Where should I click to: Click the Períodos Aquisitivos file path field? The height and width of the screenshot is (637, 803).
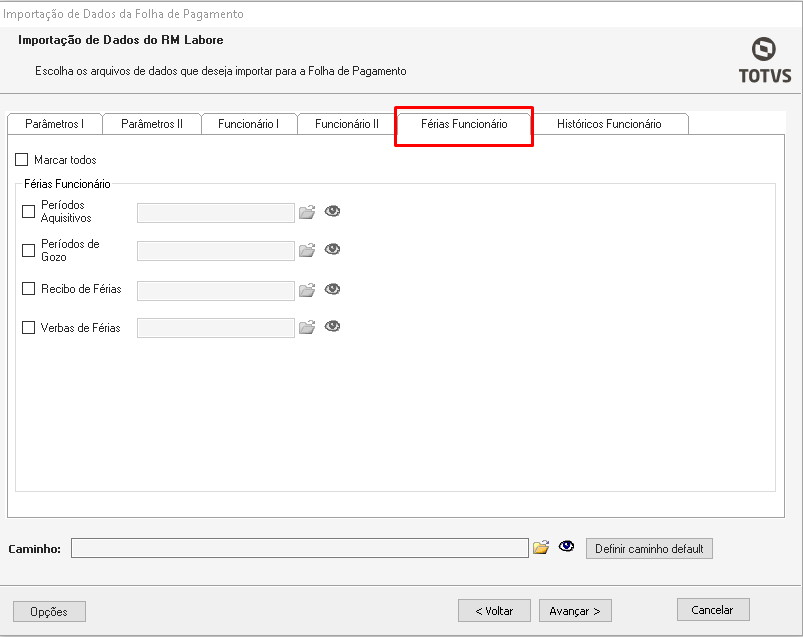[216, 213]
